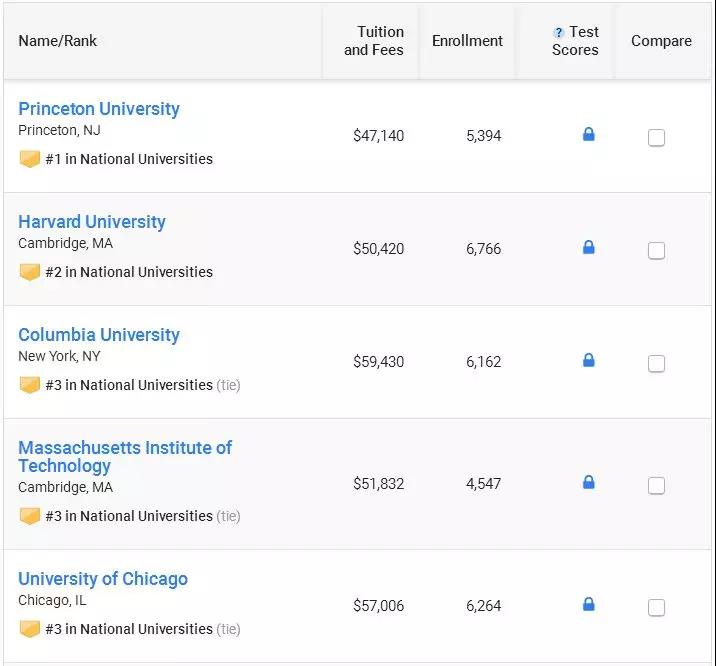Click the help question mark beside Test Scores

[559, 33]
